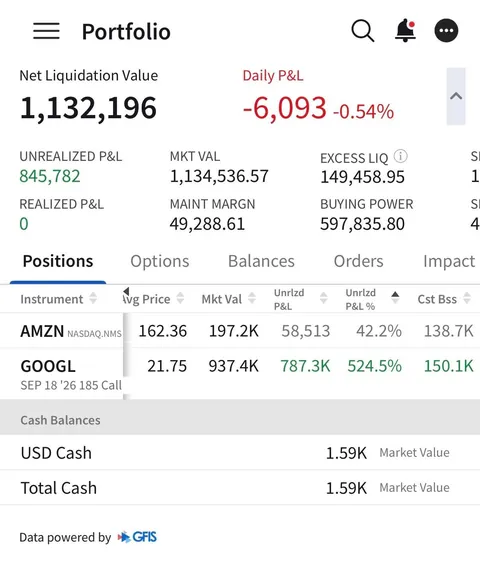Select GOOGL cost basis 150.1K

[x=449, y=366]
